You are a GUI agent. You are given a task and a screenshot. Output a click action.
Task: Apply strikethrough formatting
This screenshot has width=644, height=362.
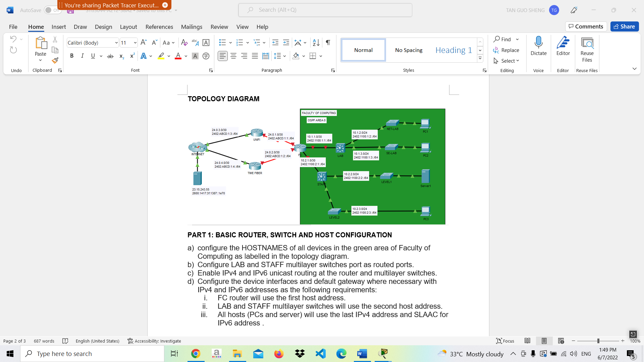click(110, 56)
